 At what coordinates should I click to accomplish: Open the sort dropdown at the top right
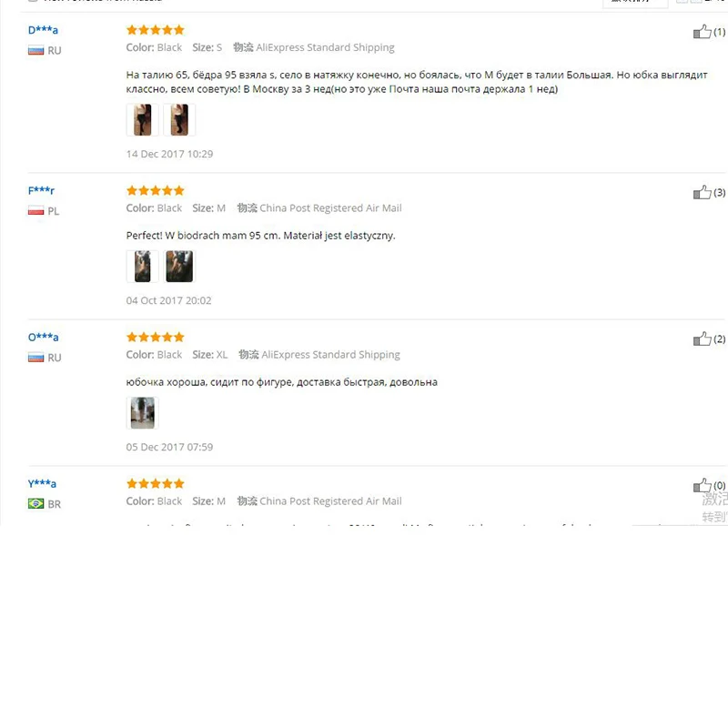tap(635, 3)
